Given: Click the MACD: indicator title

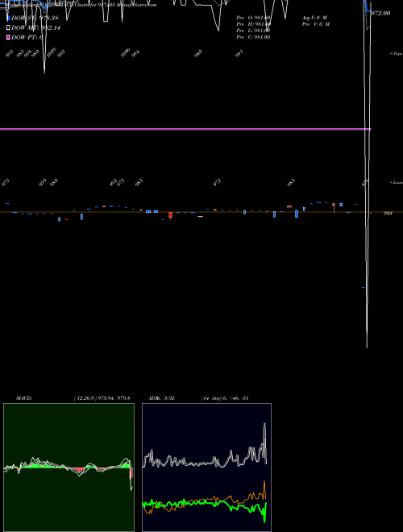Looking at the screenshot, I should [x=24, y=398].
